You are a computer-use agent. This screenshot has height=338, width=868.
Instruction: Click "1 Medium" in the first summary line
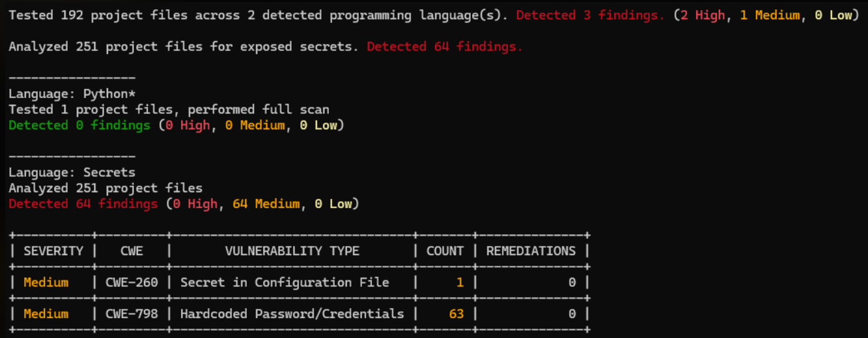(x=769, y=15)
